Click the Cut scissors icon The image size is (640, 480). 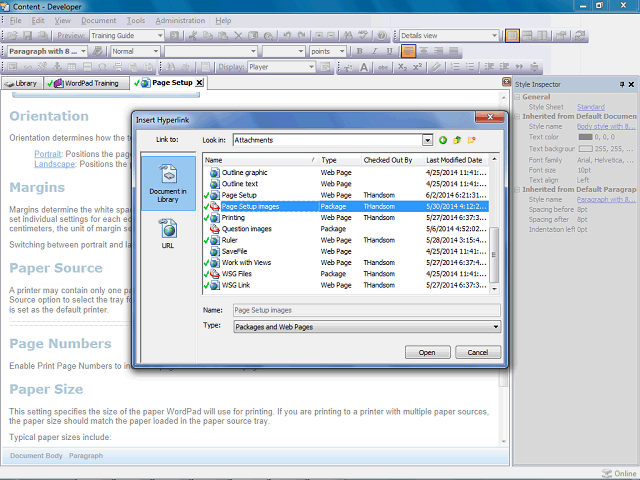pyautogui.click(x=193, y=36)
